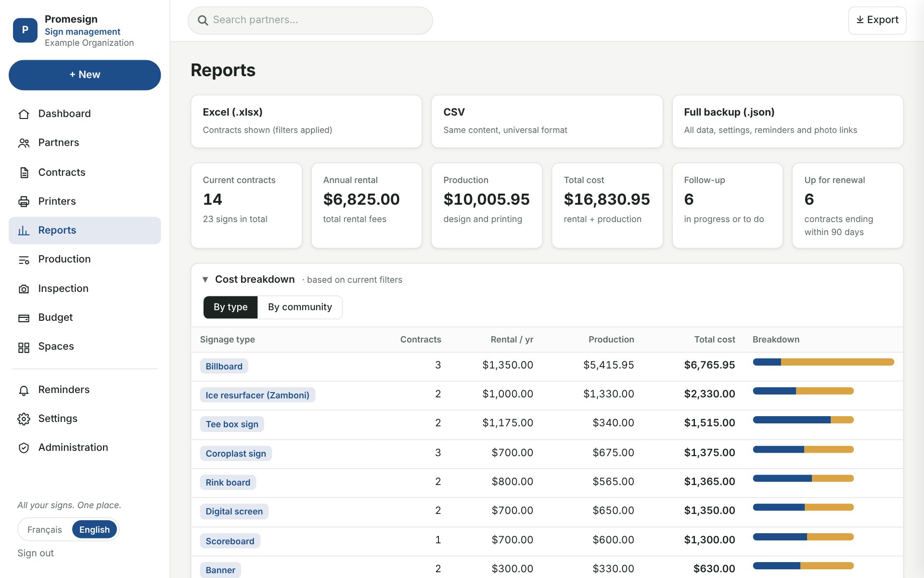Open Administration in the sidebar
Screen dimensions: 924x578
[85, 448]
